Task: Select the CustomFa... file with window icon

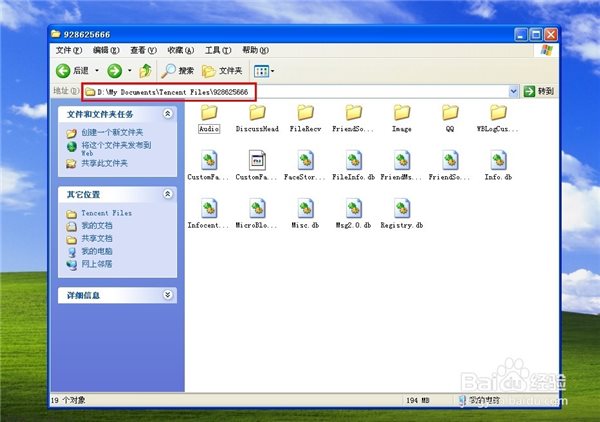Action: pyautogui.click(x=257, y=166)
